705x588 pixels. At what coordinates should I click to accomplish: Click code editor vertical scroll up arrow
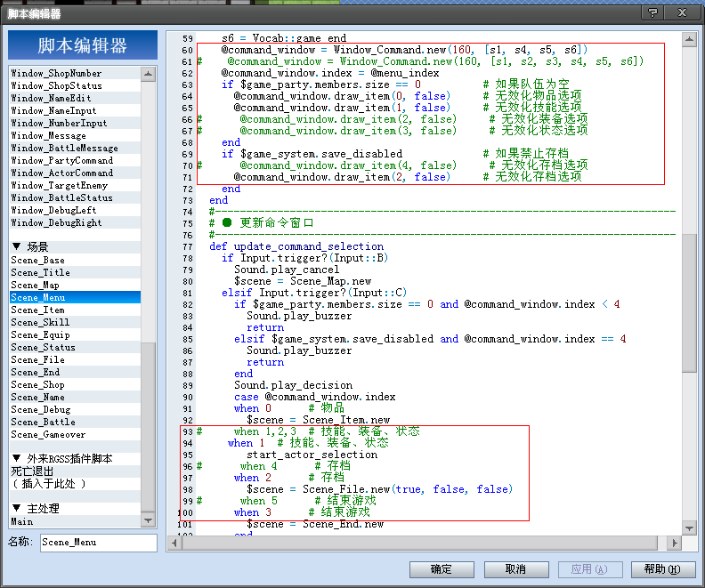click(x=689, y=40)
